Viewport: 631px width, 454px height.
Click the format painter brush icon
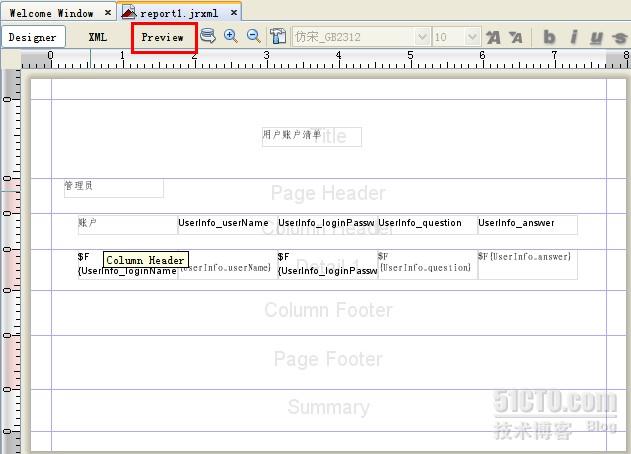point(278,36)
